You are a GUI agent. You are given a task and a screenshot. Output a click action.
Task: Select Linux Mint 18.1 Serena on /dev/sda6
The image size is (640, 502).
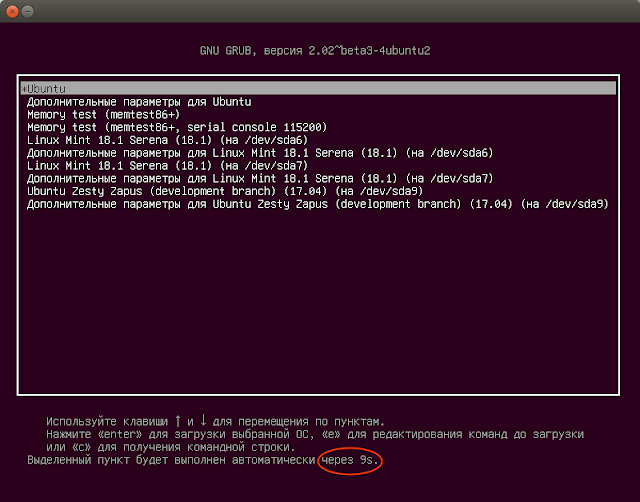click(x=168, y=140)
